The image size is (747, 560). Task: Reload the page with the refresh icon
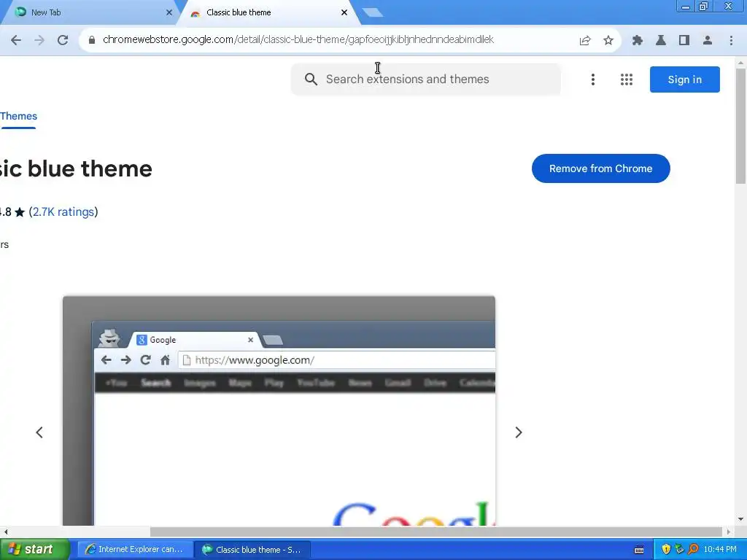click(63, 40)
